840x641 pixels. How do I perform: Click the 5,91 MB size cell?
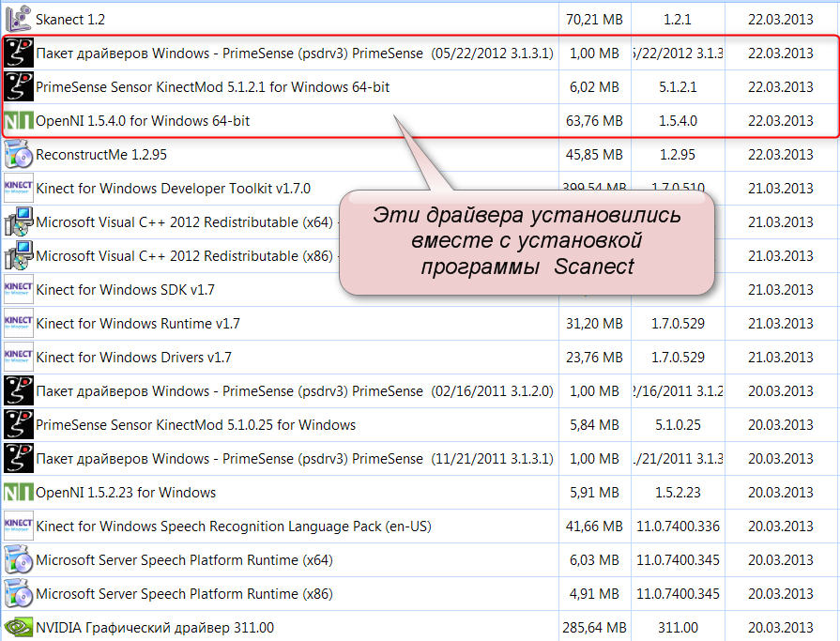click(x=594, y=492)
